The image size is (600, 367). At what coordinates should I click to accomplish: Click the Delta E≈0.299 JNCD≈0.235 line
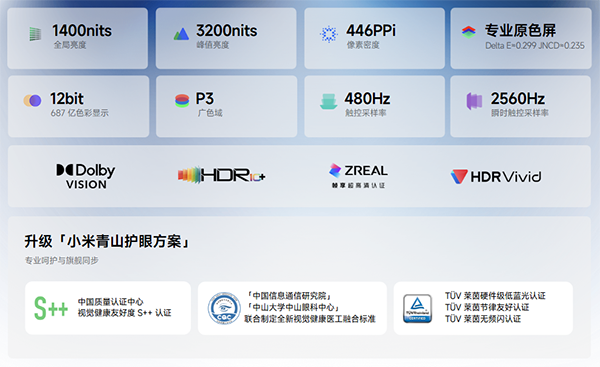[x=535, y=46]
